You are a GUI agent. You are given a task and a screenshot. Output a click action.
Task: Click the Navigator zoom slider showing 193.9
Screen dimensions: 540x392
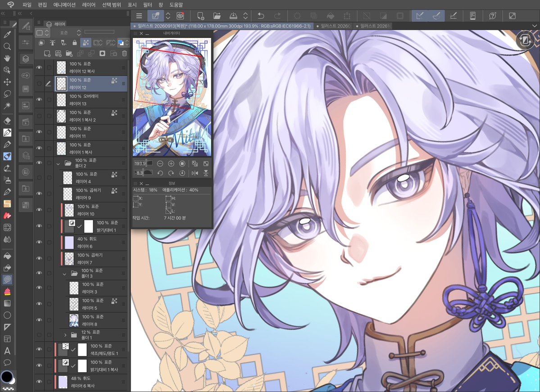tap(143, 163)
